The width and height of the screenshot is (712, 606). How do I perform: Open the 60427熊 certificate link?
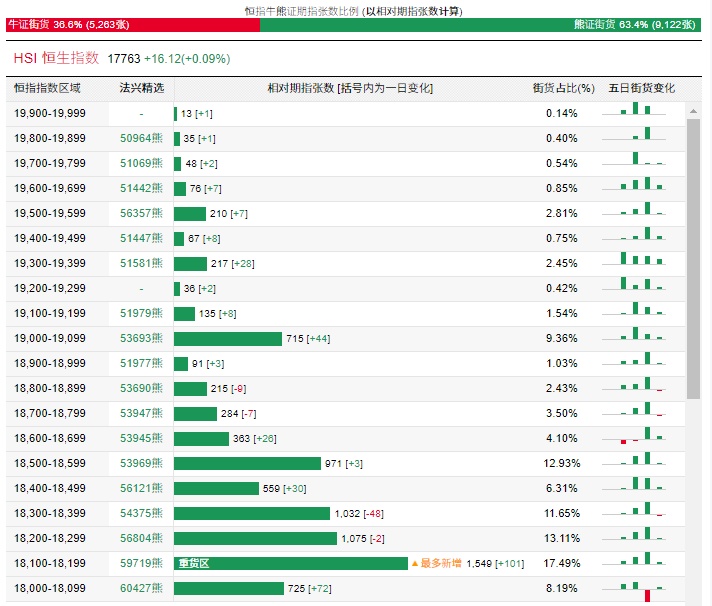pos(140,589)
